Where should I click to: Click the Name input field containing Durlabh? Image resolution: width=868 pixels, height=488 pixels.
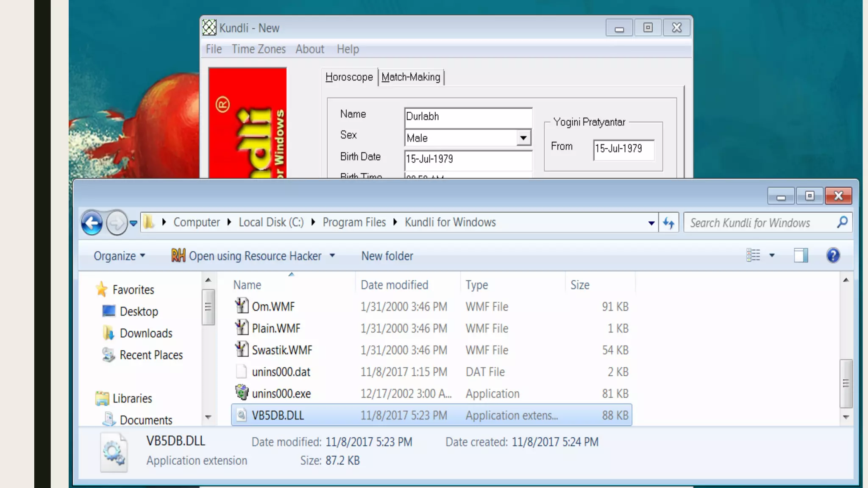click(x=468, y=116)
